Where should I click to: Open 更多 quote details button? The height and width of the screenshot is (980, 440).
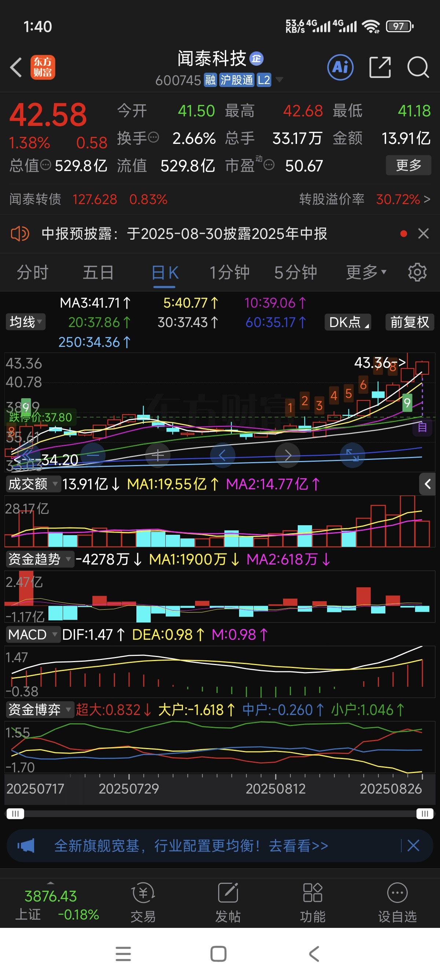coord(408,165)
